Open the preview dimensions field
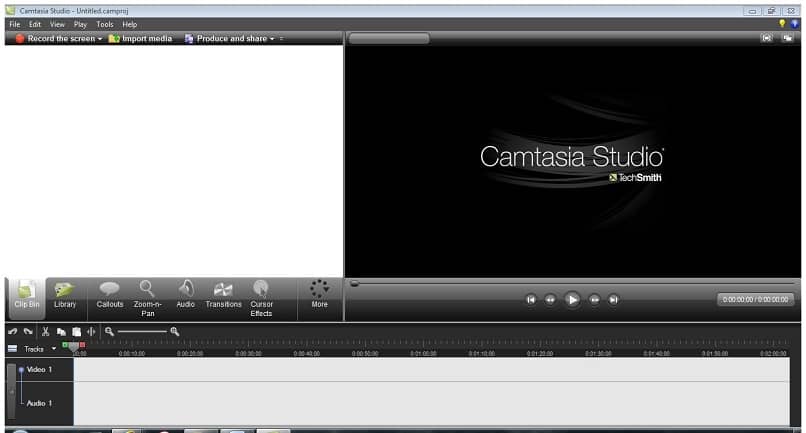 (x=389, y=39)
